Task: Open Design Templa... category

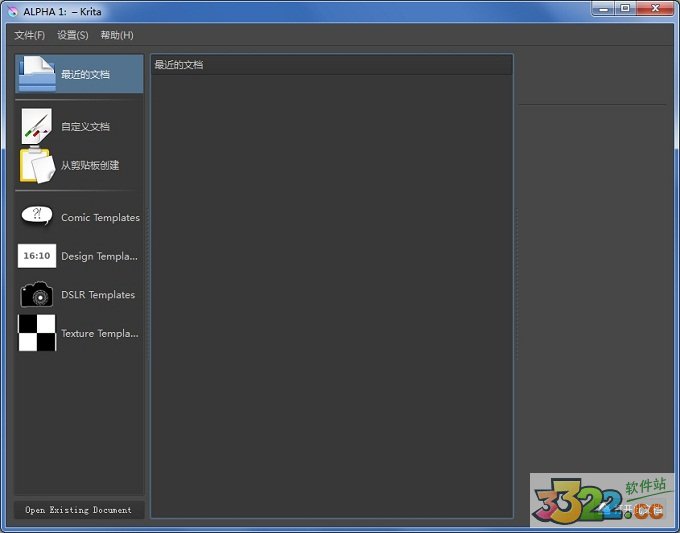Action: (99, 256)
